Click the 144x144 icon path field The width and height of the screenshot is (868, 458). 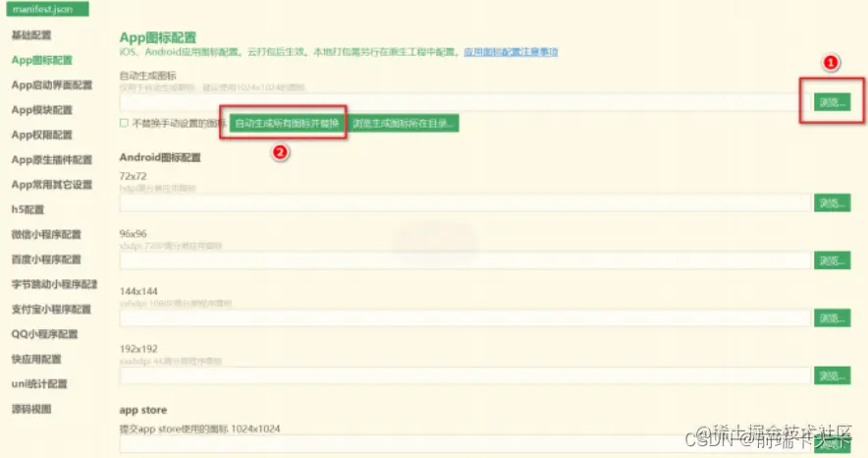point(465,317)
